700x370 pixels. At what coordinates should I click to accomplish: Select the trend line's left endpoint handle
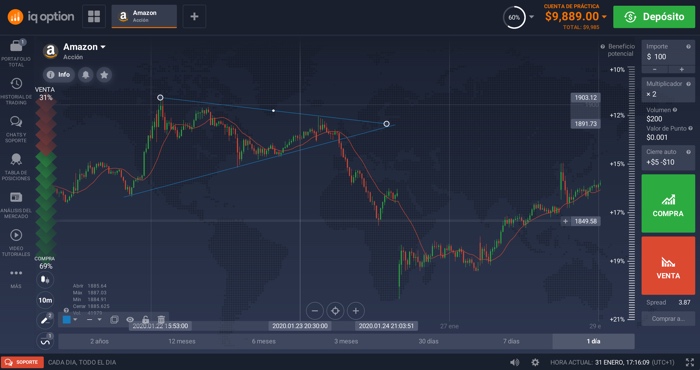160,98
